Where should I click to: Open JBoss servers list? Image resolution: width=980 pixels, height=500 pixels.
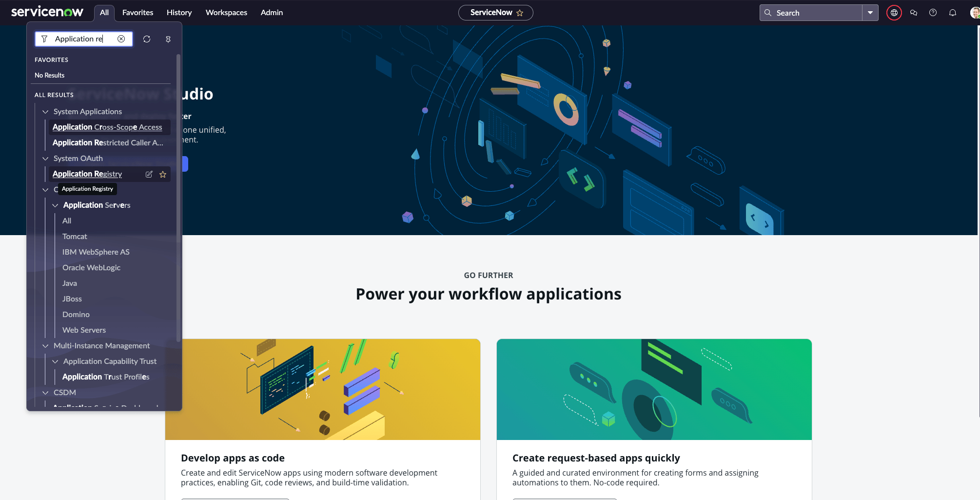pyautogui.click(x=72, y=299)
